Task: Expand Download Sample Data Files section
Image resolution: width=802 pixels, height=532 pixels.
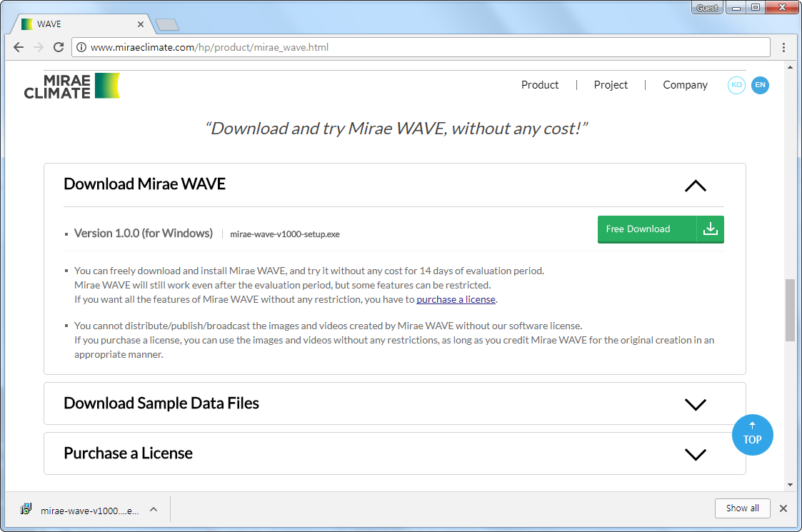Action: (695, 404)
